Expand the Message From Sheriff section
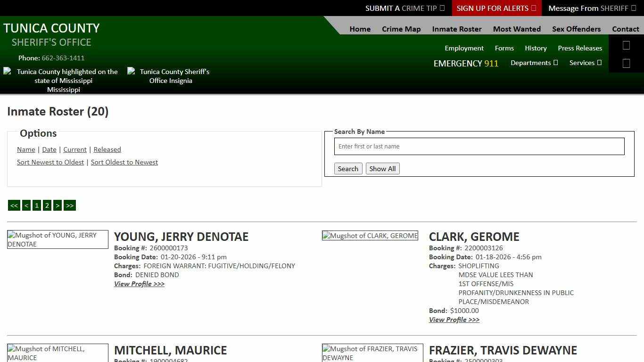The width and height of the screenshot is (644, 362). click(x=592, y=8)
